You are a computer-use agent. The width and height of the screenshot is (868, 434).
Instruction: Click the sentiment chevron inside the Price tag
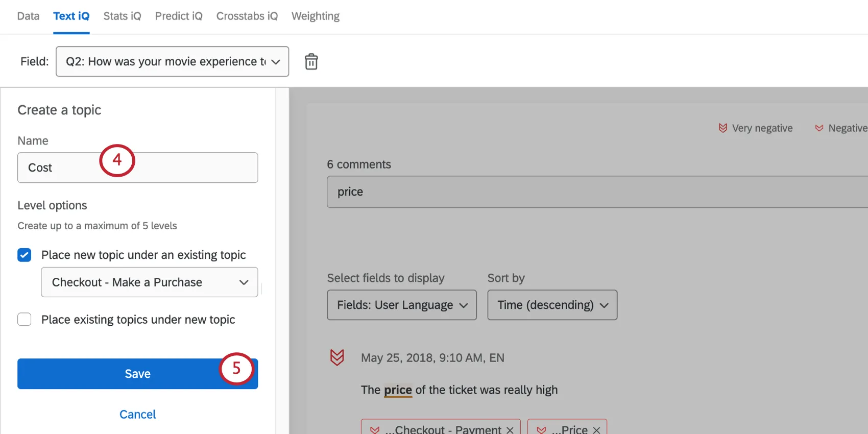click(541, 429)
